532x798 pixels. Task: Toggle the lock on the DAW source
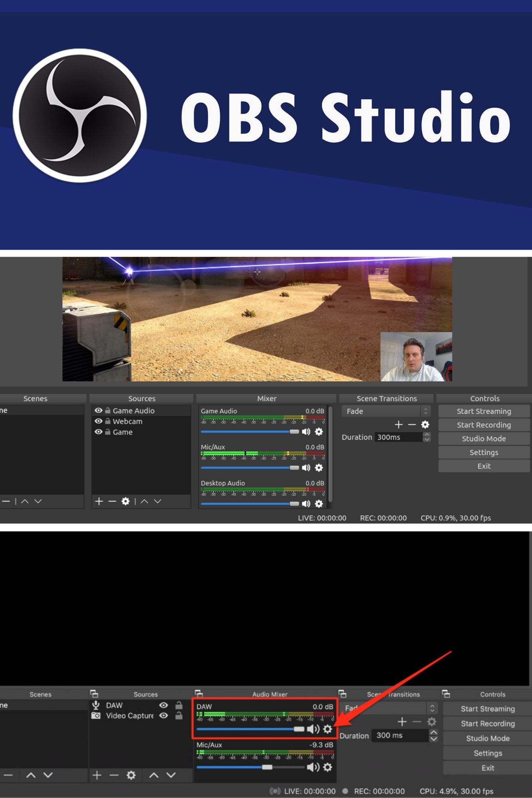click(179, 705)
